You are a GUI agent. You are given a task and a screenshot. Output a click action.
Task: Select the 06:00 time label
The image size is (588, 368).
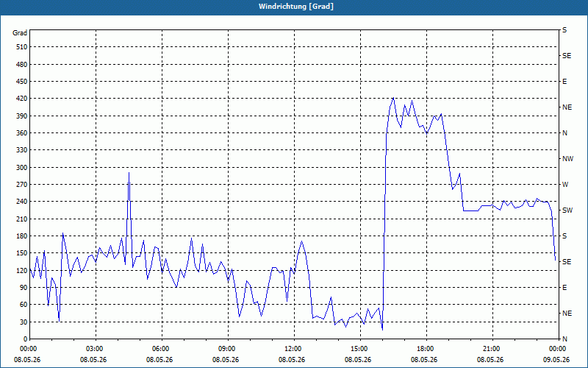pos(160,349)
